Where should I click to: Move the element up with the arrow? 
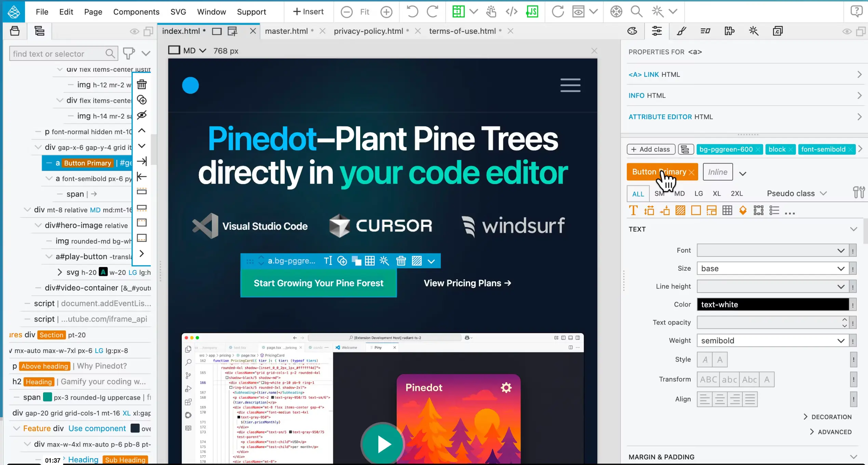(141, 130)
